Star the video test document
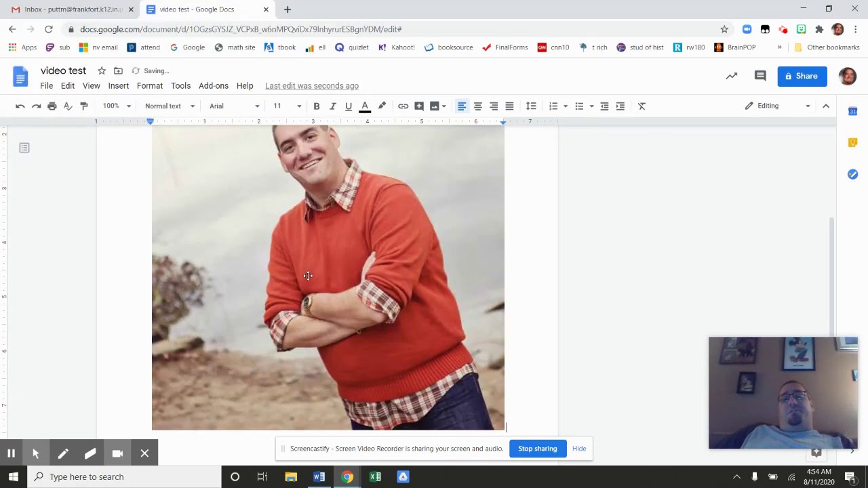868x488 pixels. (x=101, y=70)
